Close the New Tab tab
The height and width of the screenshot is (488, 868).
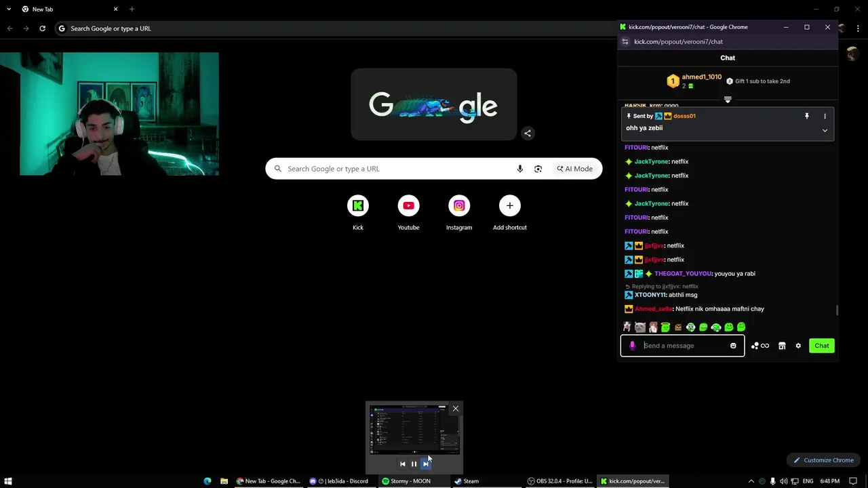click(115, 9)
